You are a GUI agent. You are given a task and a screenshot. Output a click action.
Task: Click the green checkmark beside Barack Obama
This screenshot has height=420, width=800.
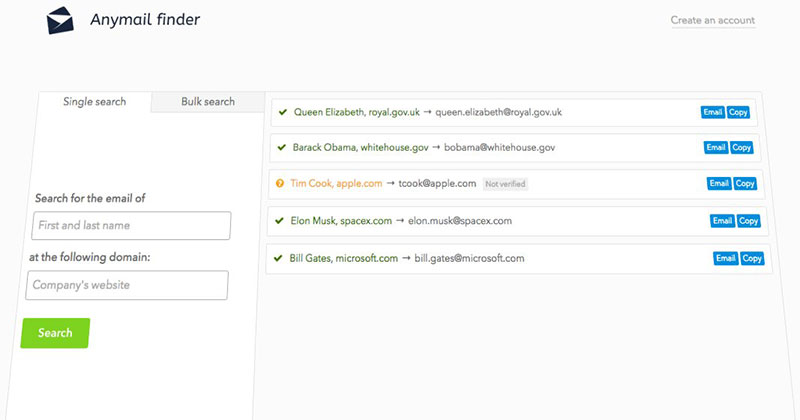[x=281, y=147]
